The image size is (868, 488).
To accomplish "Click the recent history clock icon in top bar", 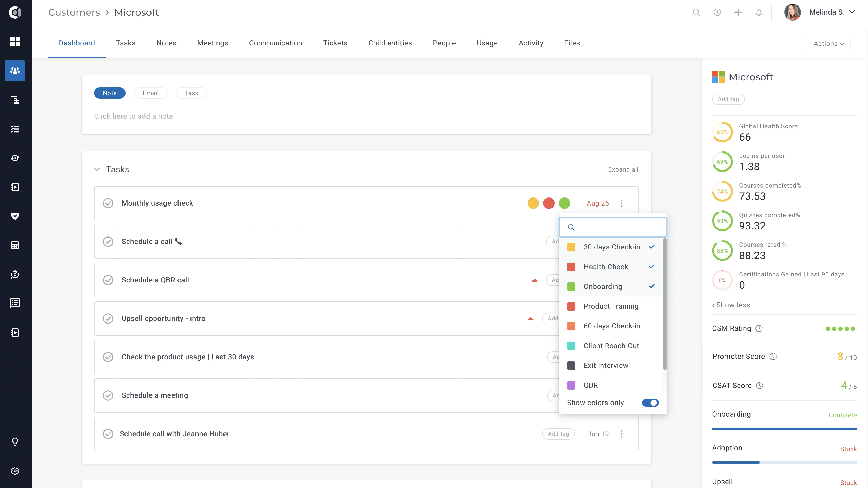I will click(717, 12).
